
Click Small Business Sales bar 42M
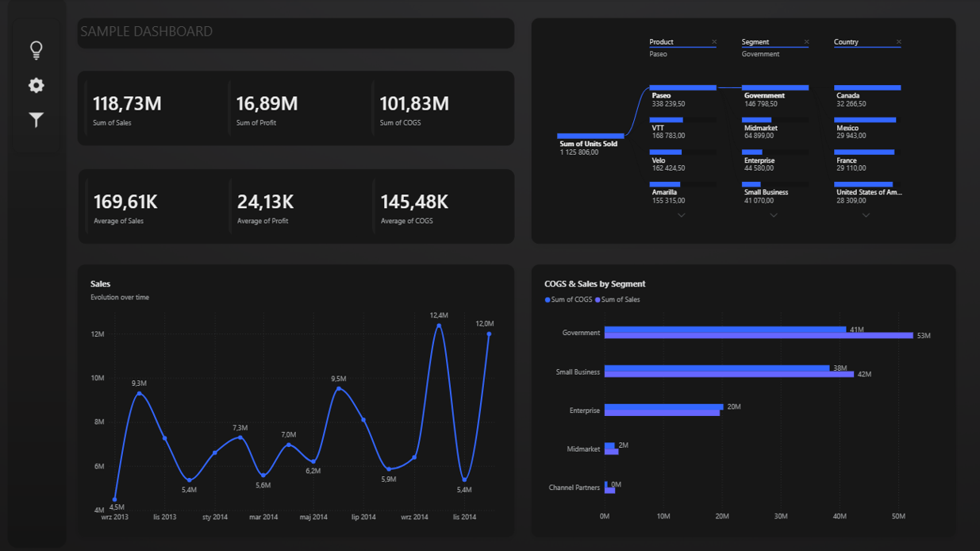coord(729,374)
